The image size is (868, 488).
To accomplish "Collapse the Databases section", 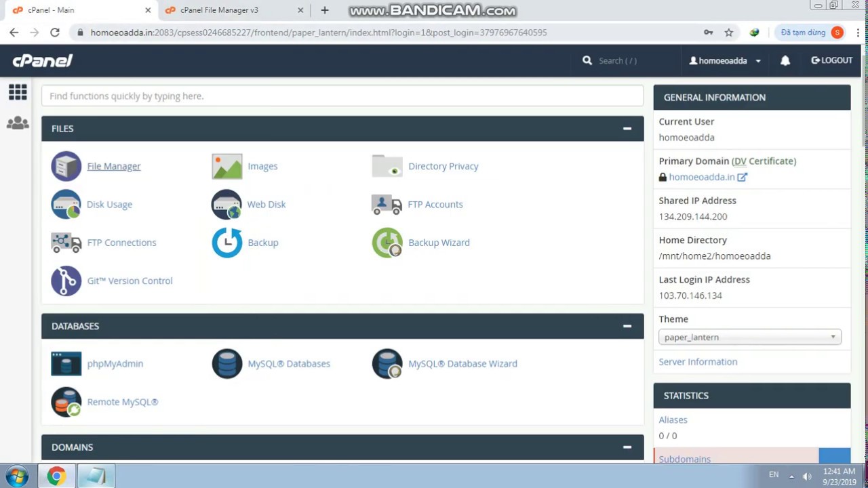I will 627,326.
